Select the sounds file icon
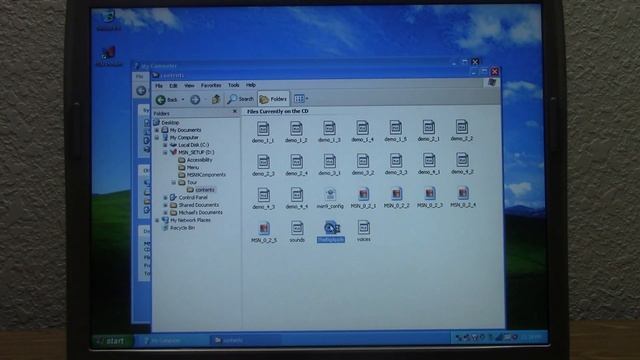Screen dimensions: 640x360 297,228
